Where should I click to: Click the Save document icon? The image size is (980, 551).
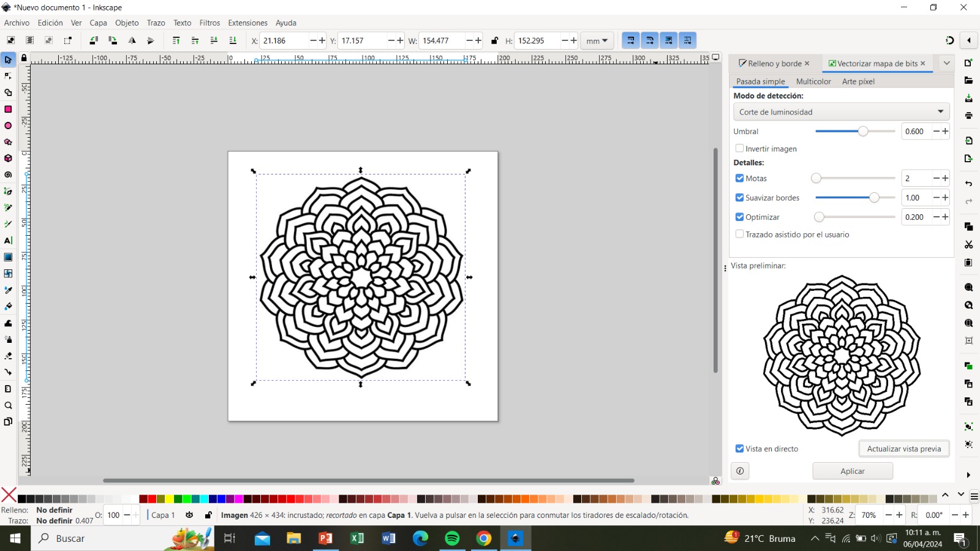(x=968, y=99)
